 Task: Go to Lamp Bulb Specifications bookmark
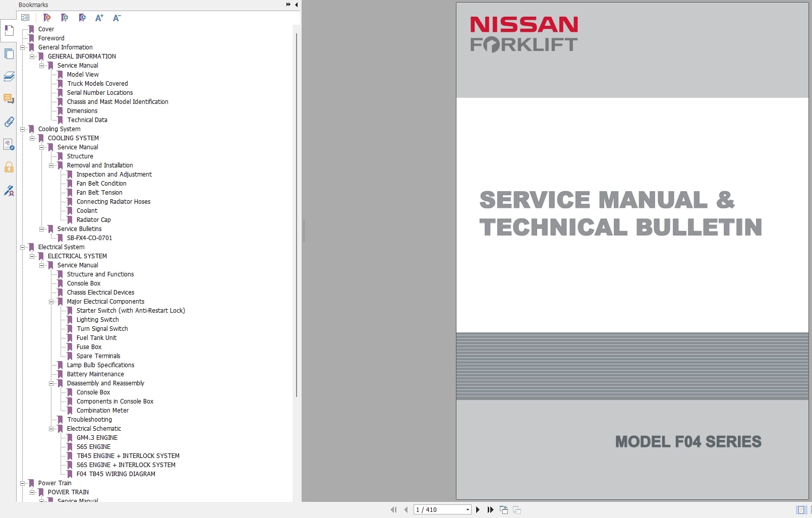click(100, 365)
